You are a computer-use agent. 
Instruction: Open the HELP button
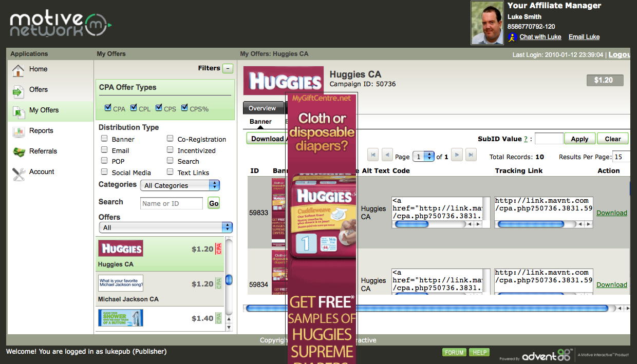point(479,352)
